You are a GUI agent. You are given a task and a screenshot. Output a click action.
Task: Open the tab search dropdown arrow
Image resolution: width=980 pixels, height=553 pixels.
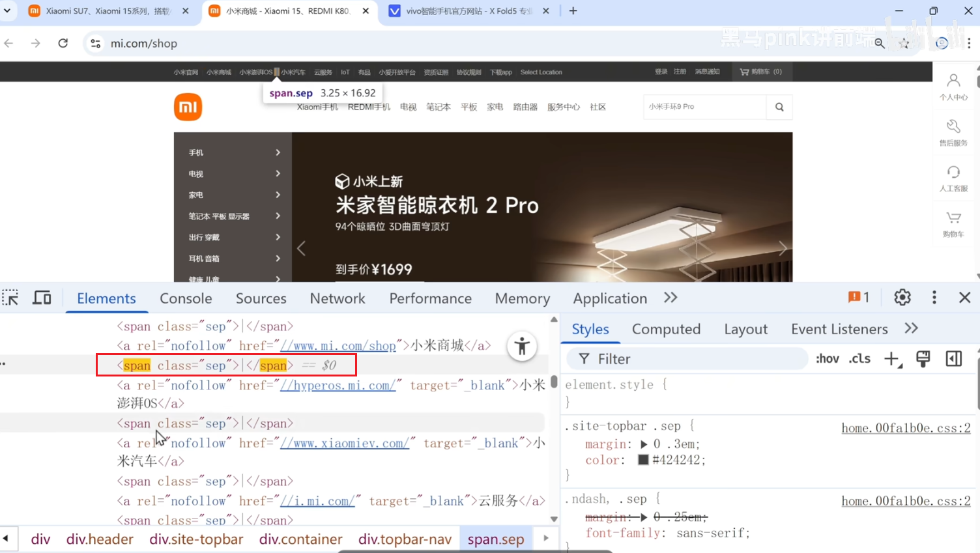tap(7, 11)
